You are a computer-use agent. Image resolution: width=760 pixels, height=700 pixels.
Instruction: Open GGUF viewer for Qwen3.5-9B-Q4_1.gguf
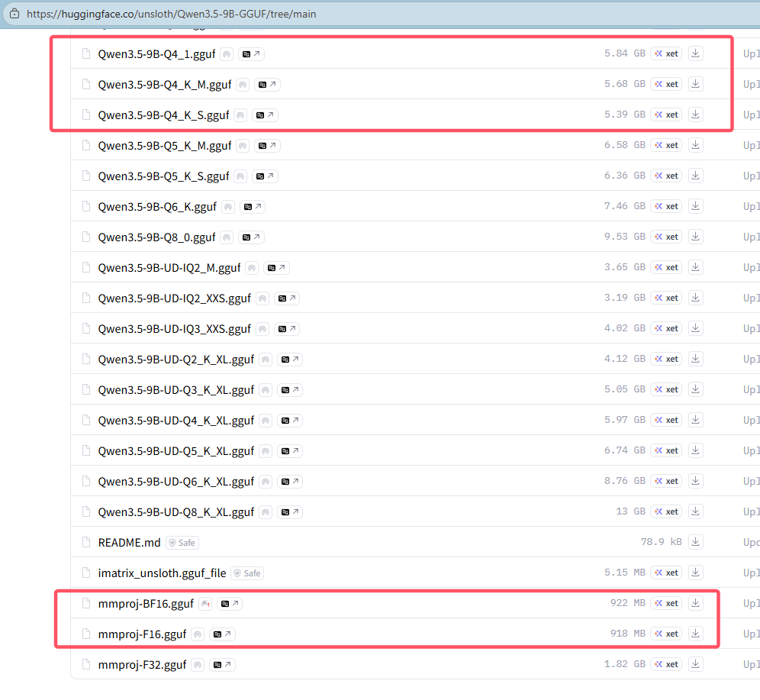point(251,53)
